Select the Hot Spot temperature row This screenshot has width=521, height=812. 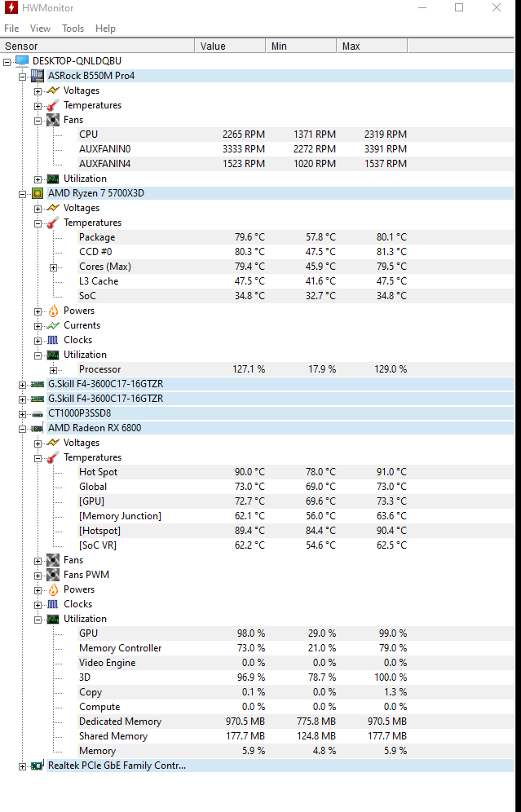coord(242,472)
